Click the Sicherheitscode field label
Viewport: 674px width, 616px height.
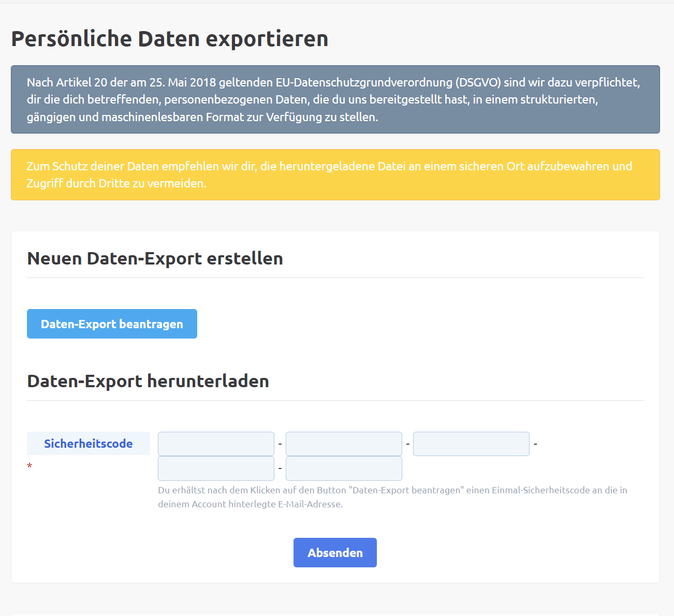89,444
